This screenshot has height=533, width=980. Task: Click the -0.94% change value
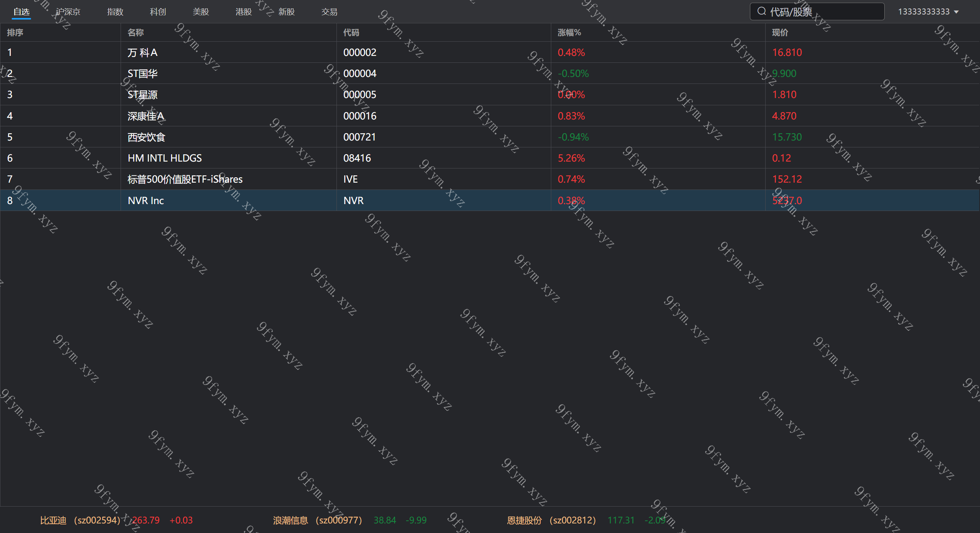pyautogui.click(x=573, y=137)
